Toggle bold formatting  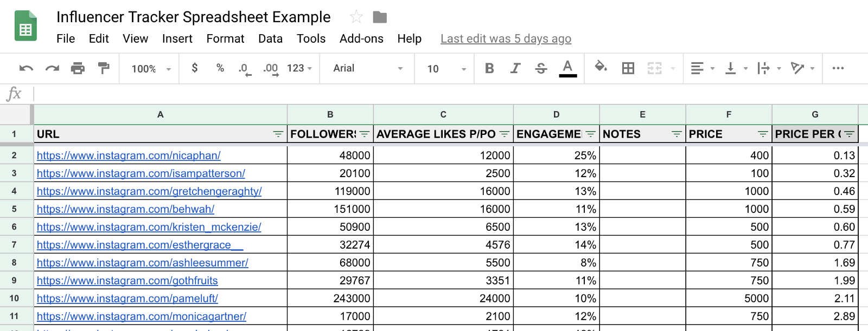click(x=489, y=68)
